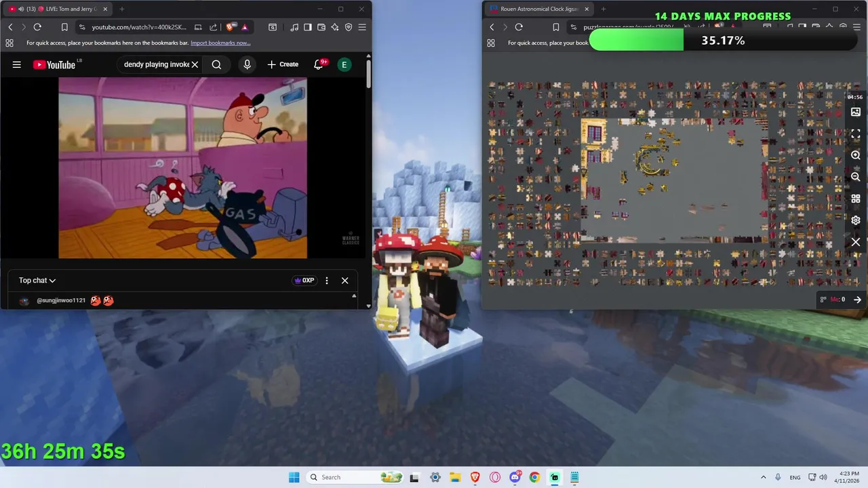
Task: Mute the Tom and Jerry tab audio
Action: 21,9
